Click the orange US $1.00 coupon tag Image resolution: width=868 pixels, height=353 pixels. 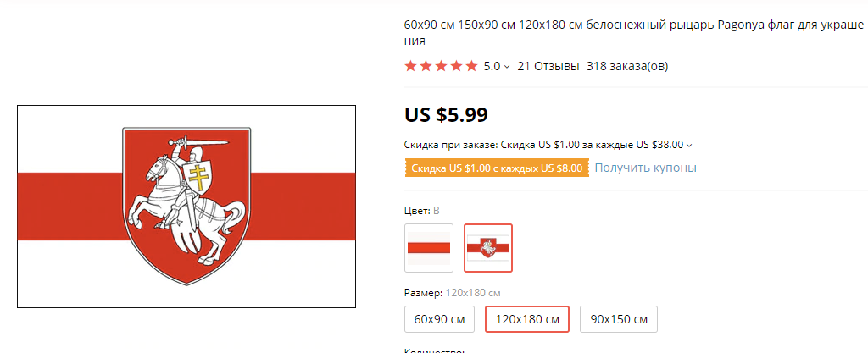point(497,168)
